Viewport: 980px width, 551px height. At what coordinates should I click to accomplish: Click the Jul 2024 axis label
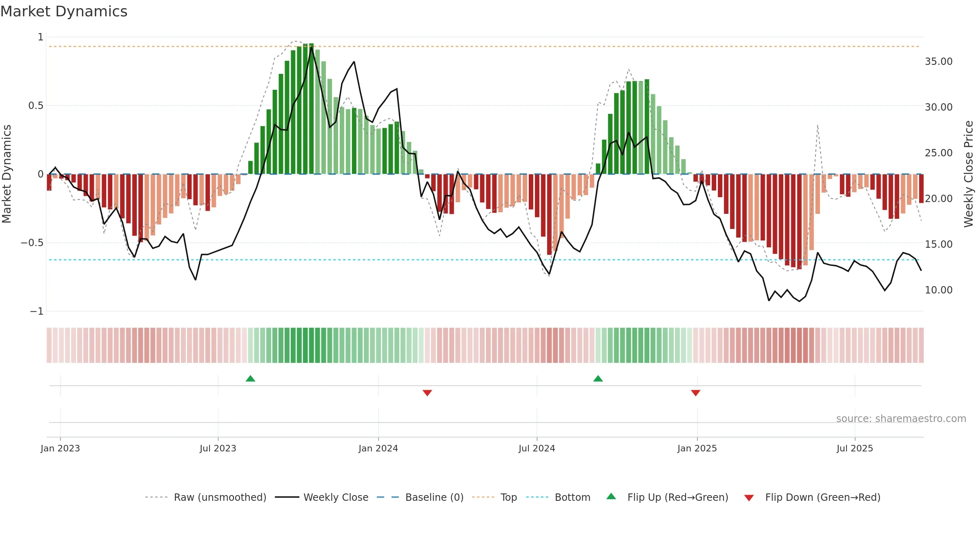(537, 448)
